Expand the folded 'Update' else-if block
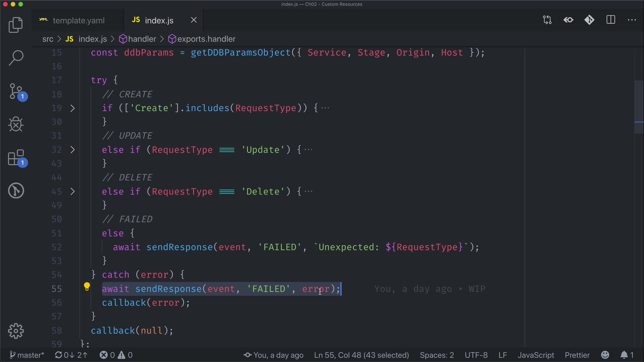 (72, 150)
